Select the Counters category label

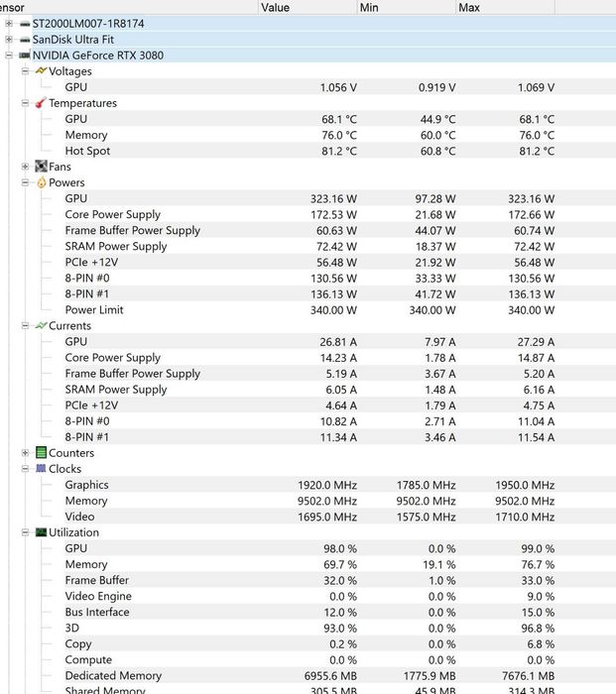(71, 453)
